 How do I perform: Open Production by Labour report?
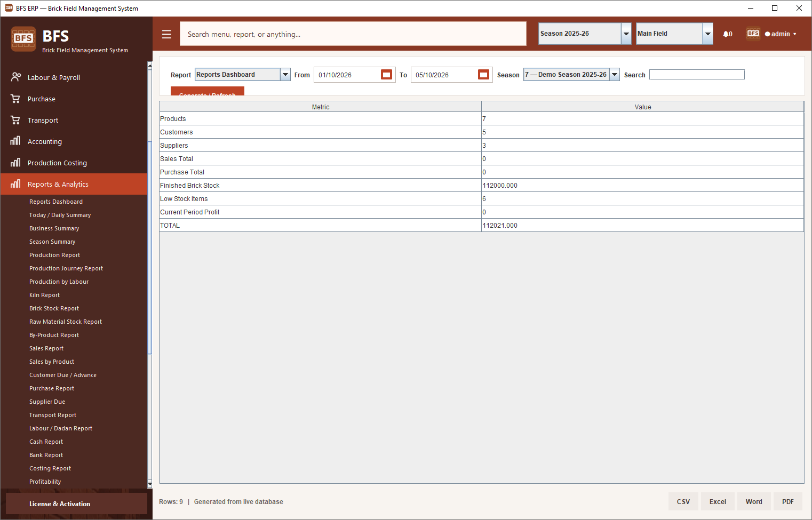[59, 282]
